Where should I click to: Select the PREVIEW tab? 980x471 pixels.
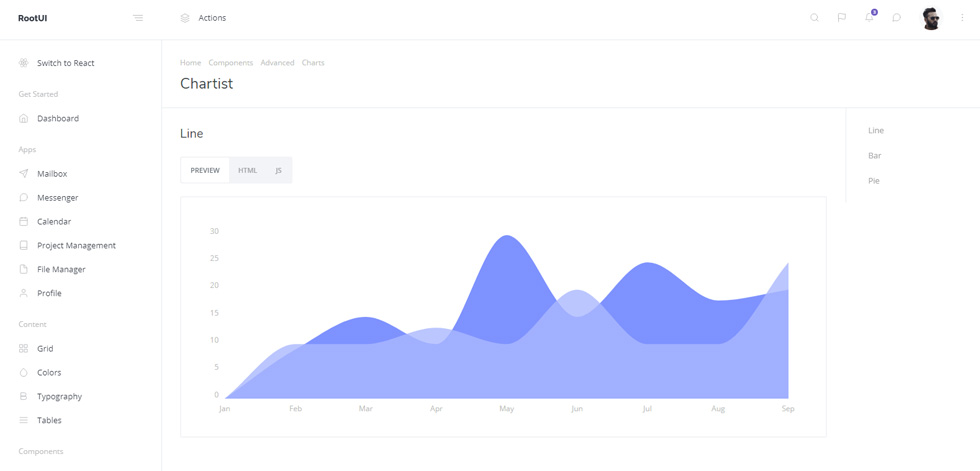point(205,171)
